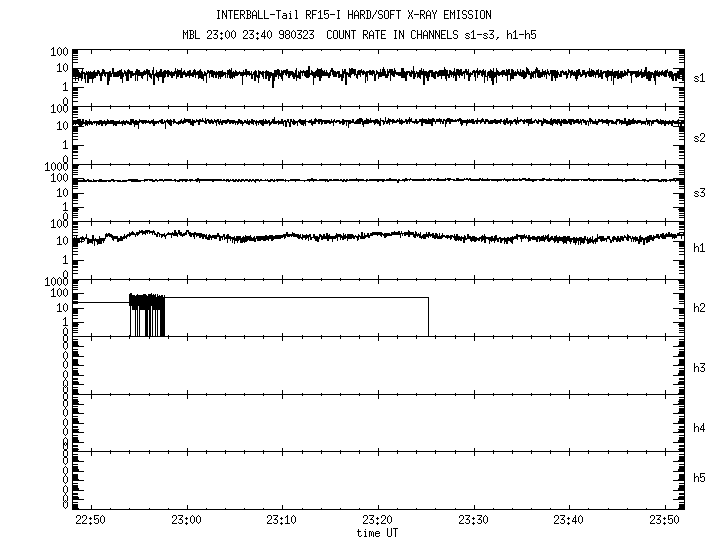Click the s2 channel label
This screenshot has width=720, height=550.
pyautogui.click(x=699, y=137)
